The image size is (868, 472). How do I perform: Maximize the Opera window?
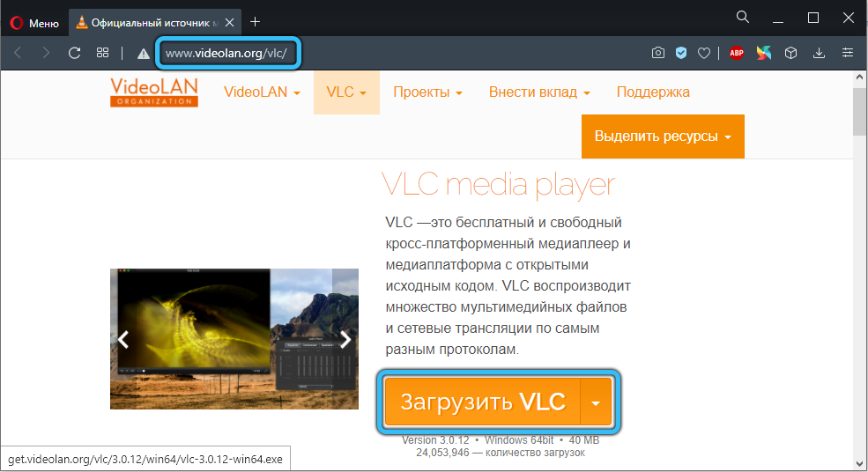point(813,18)
